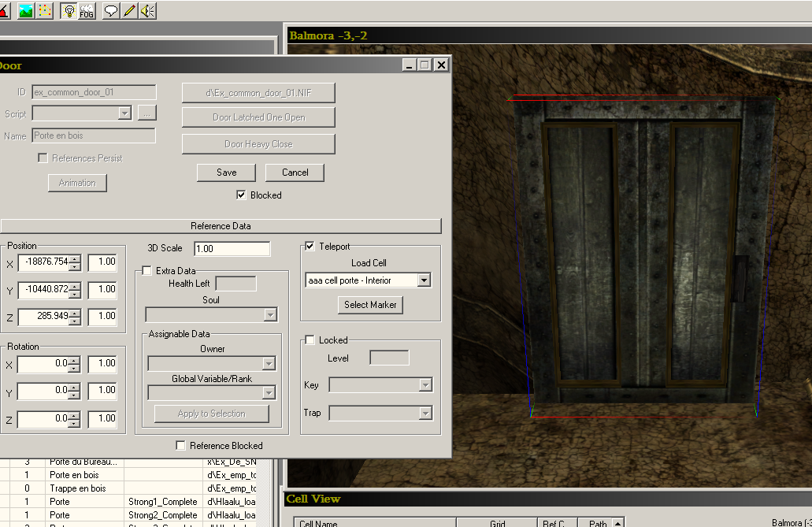
Task: Enable the Locked checkbox
Action: [310, 340]
